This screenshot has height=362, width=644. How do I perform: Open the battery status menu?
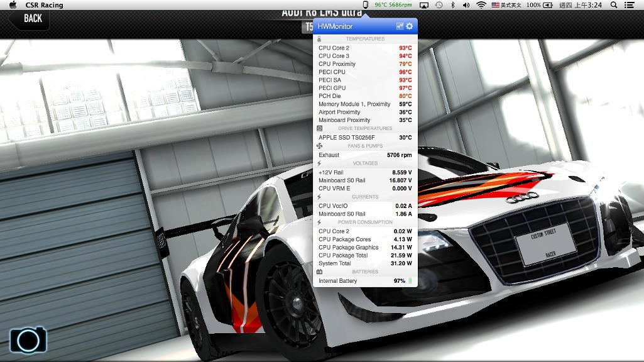coord(540,5)
